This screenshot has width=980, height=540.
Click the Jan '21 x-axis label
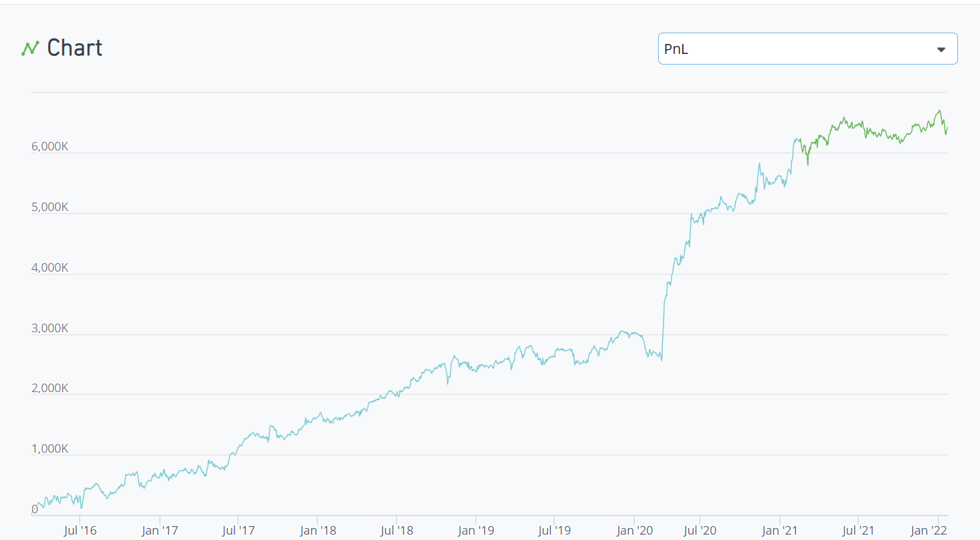tap(779, 531)
